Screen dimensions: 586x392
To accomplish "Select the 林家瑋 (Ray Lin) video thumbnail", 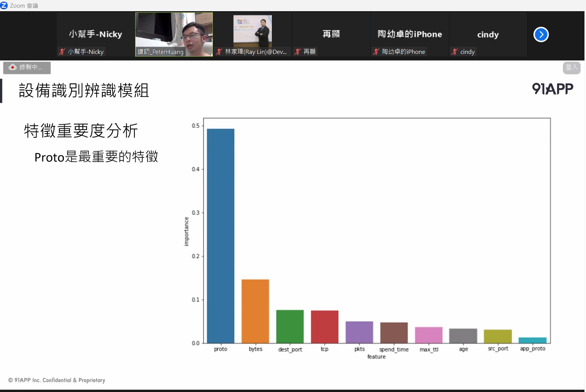I will point(253,32).
